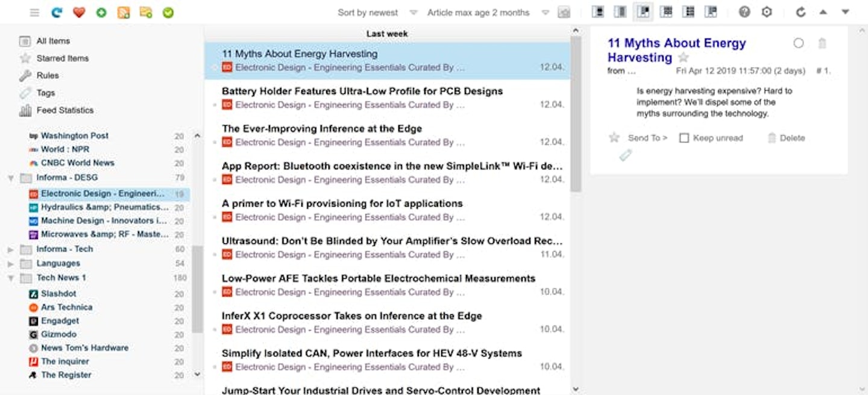Click the blue refresh feeds icon
Screen dimensions: 868x395
tap(57, 12)
